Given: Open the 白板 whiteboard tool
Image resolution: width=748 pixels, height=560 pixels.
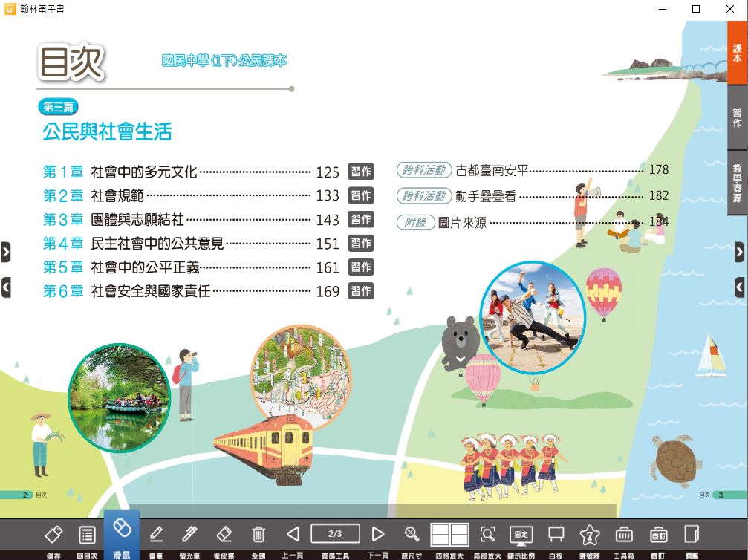Looking at the screenshot, I should pyautogui.click(x=555, y=535).
